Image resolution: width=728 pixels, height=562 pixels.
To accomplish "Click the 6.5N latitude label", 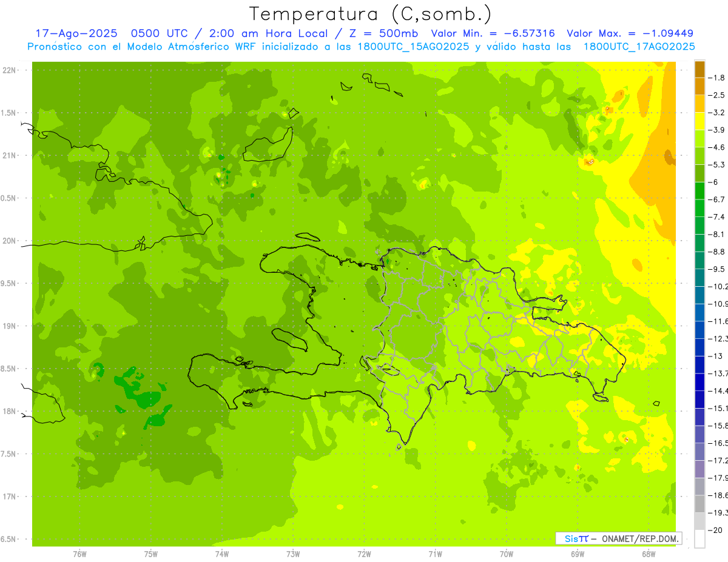I will click(x=9, y=539).
